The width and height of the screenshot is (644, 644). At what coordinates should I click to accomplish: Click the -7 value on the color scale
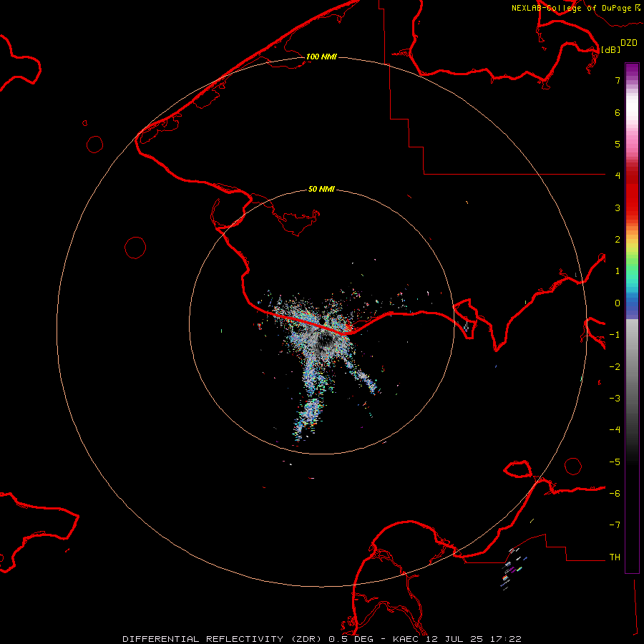click(615, 525)
